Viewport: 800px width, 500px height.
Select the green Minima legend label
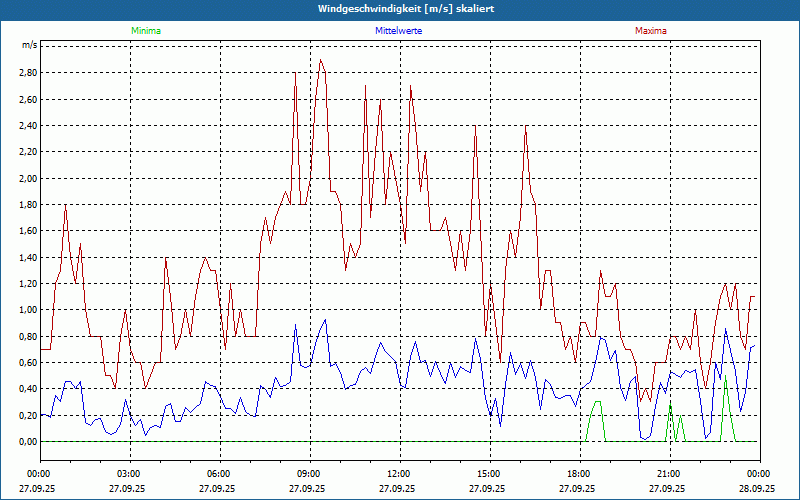point(144,31)
